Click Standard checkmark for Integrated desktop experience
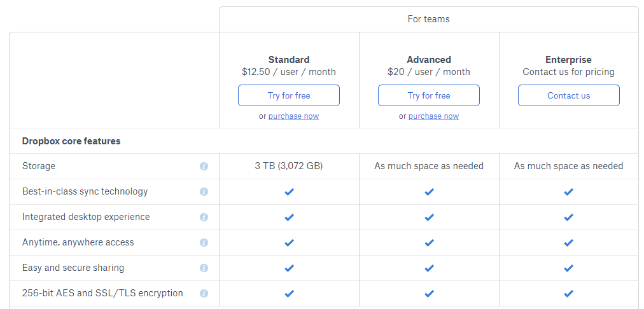This screenshot has height=309, width=644. click(x=289, y=217)
